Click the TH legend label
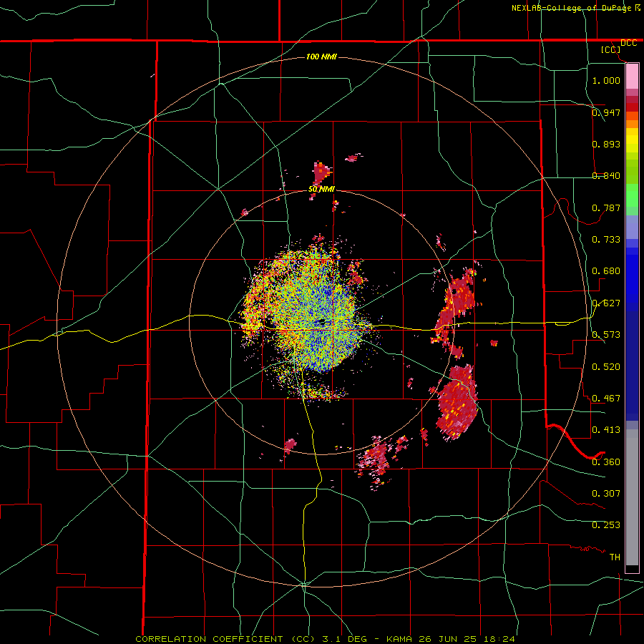Viewport: 644px width, 644px height. tap(615, 557)
